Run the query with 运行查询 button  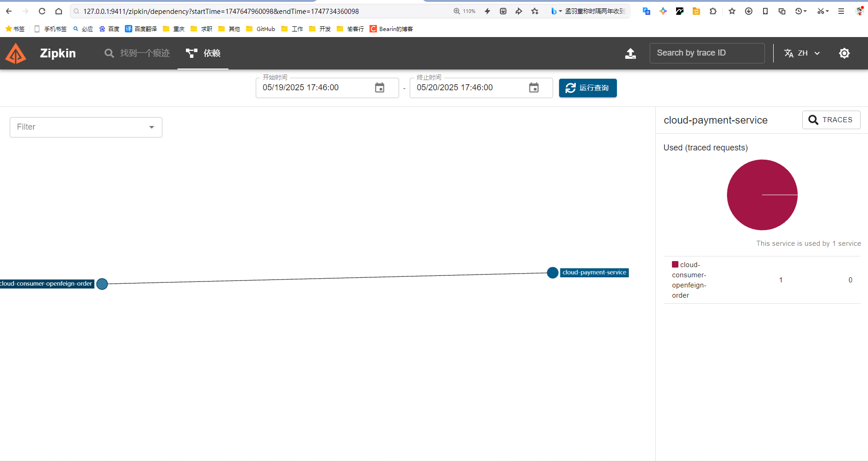(588, 88)
